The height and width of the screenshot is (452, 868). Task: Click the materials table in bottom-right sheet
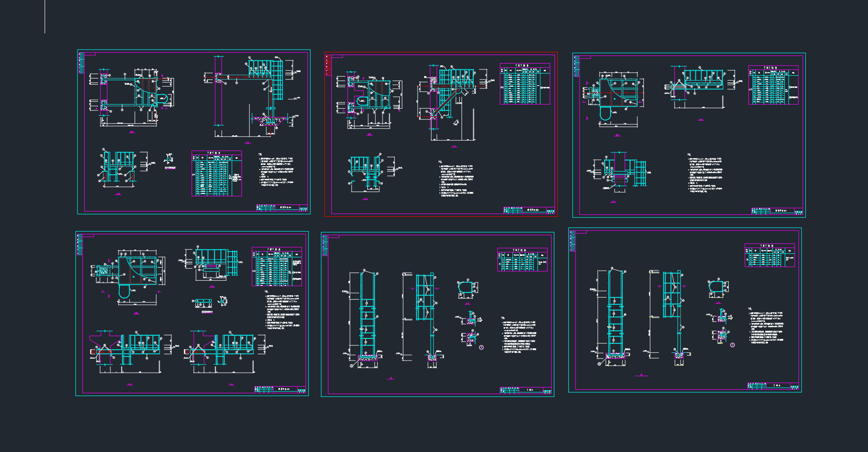(x=769, y=255)
